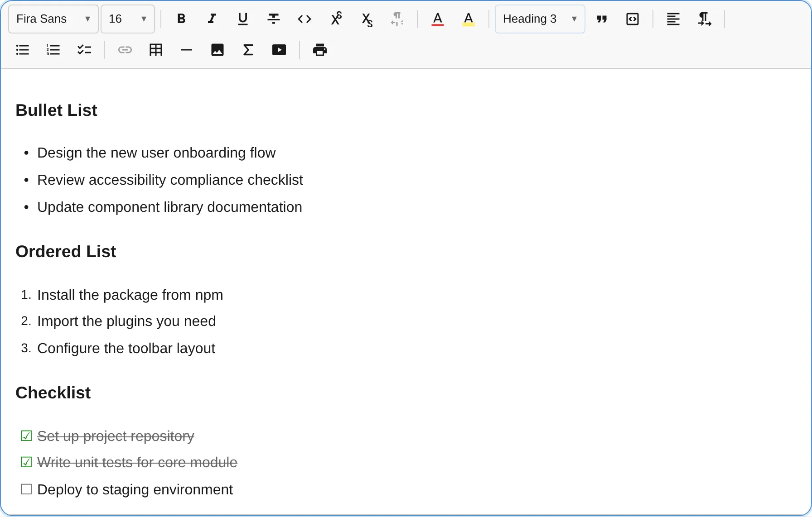Screen dimensions: 812x517
Task: Open the Fira Sans font dropdown
Action: [53, 19]
